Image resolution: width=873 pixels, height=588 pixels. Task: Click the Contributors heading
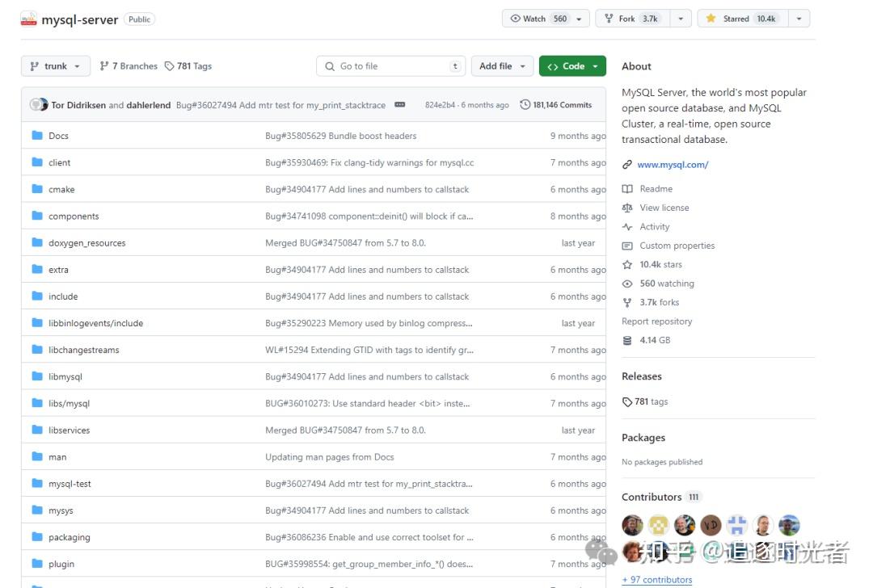[x=652, y=497]
